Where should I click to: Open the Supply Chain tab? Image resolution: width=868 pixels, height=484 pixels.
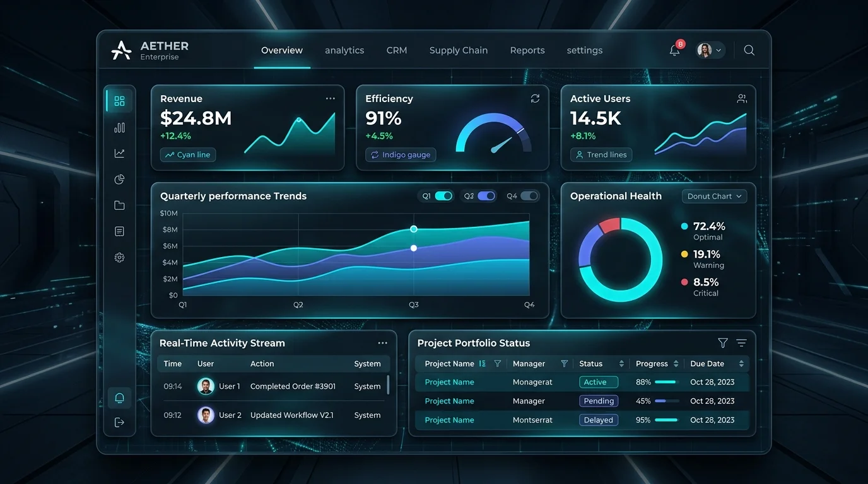pos(459,50)
